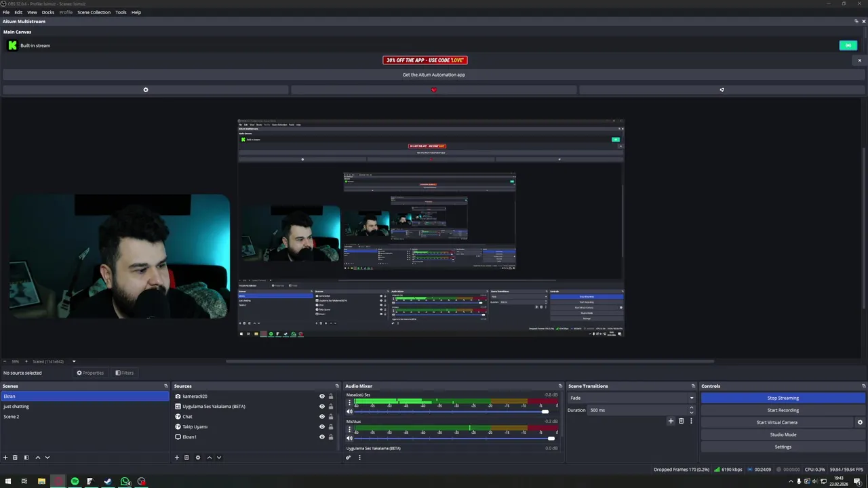Hide the Chat source
This screenshot has width=868, height=488.
tap(322, 417)
